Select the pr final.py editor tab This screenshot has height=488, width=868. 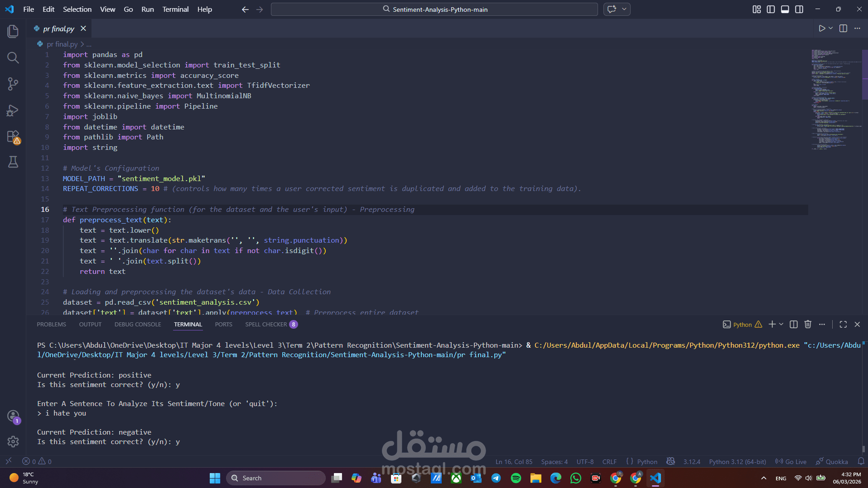59,29
